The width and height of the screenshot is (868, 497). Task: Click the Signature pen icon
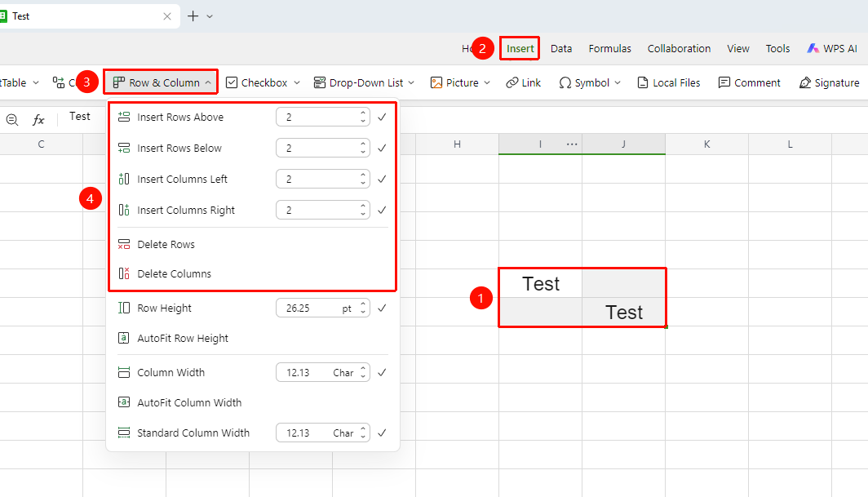(x=805, y=82)
